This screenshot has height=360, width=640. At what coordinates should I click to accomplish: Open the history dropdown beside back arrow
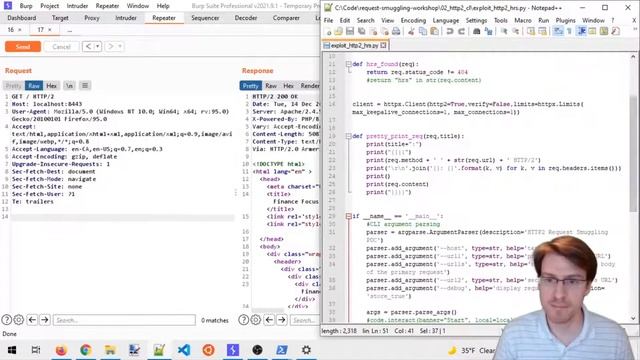[97, 47]
